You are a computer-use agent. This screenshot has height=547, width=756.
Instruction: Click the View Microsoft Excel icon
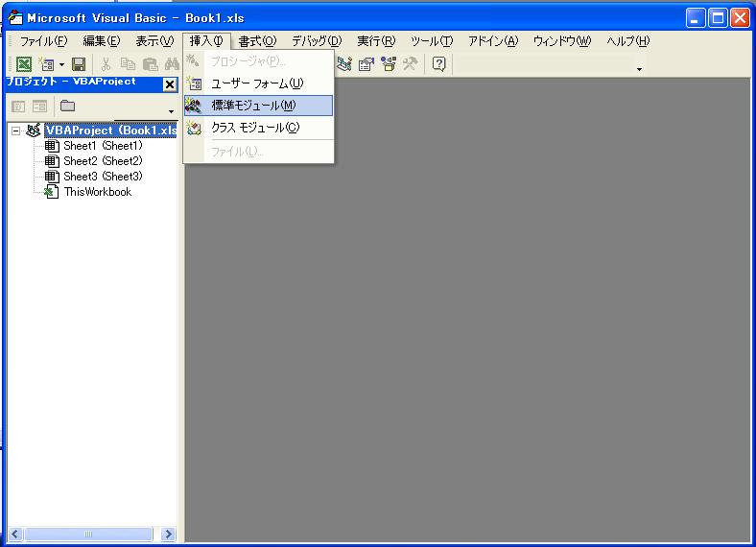24,63
